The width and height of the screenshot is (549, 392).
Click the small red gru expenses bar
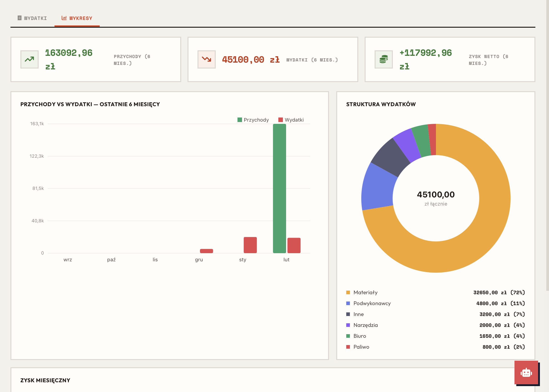click(x=206, y=251)
